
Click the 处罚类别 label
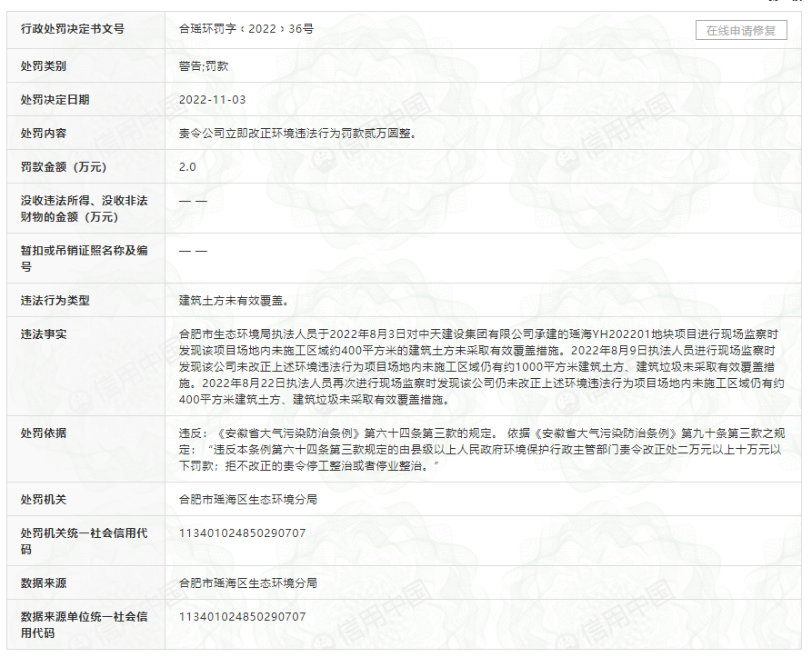[44, 66]
